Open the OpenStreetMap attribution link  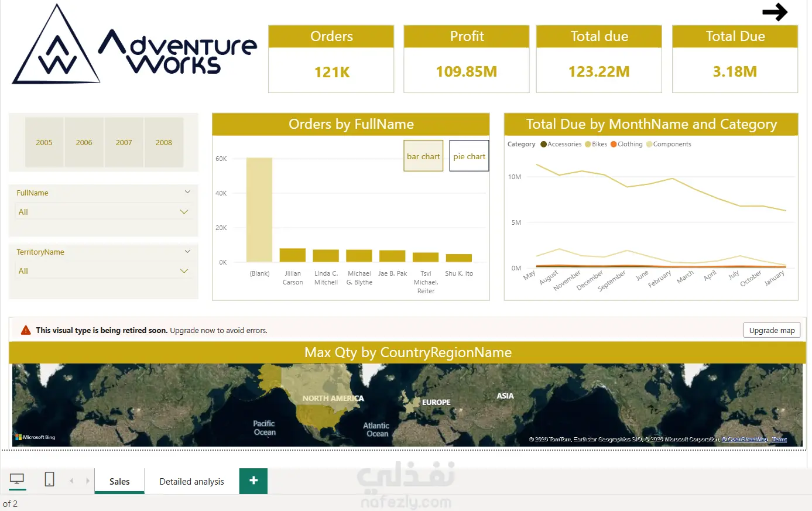pos(745,439)
